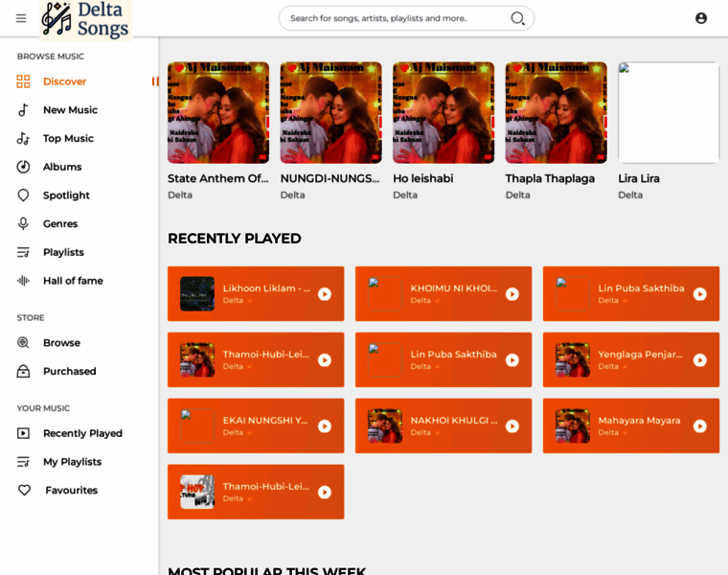The image size is (728, 575).
Task: Open My Playlists link
Action: 72,462
